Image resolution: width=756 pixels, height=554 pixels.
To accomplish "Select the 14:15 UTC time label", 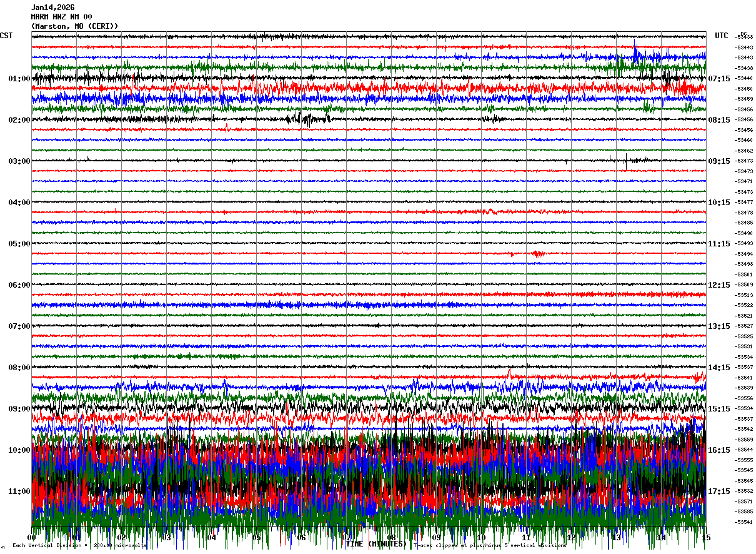I will click(x=719, y=367).
